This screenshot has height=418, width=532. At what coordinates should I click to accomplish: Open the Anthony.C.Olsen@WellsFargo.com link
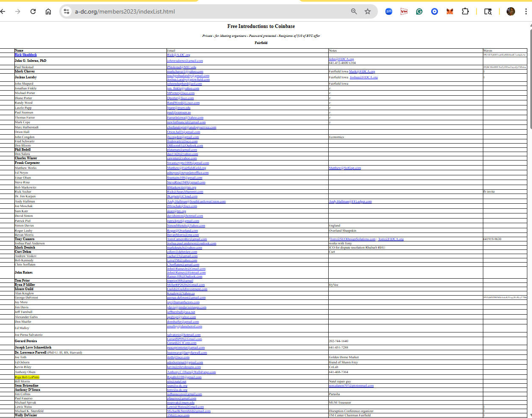(x=191, y=372)
